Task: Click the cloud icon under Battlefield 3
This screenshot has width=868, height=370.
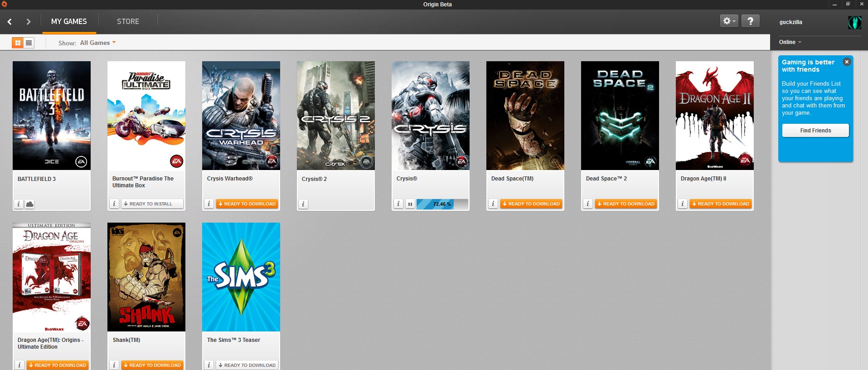Action: click(29, 204)
